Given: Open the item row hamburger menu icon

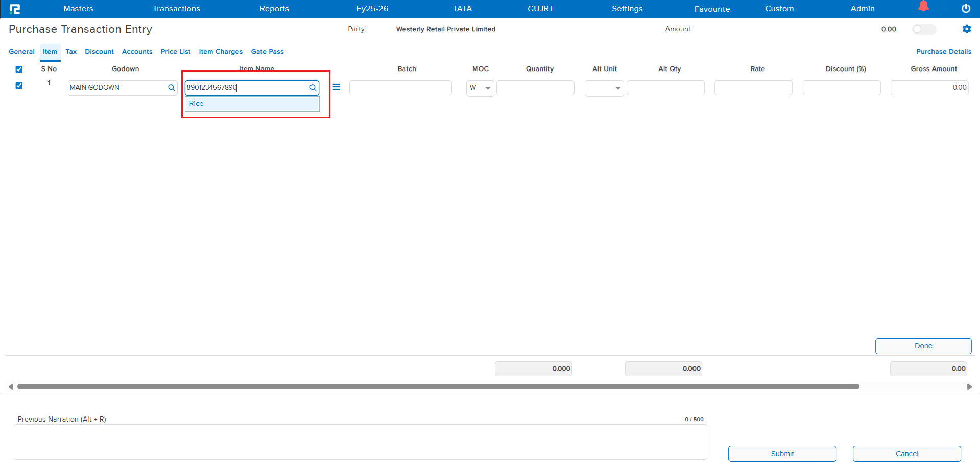Looking at the screenshot, I should 336,87.
